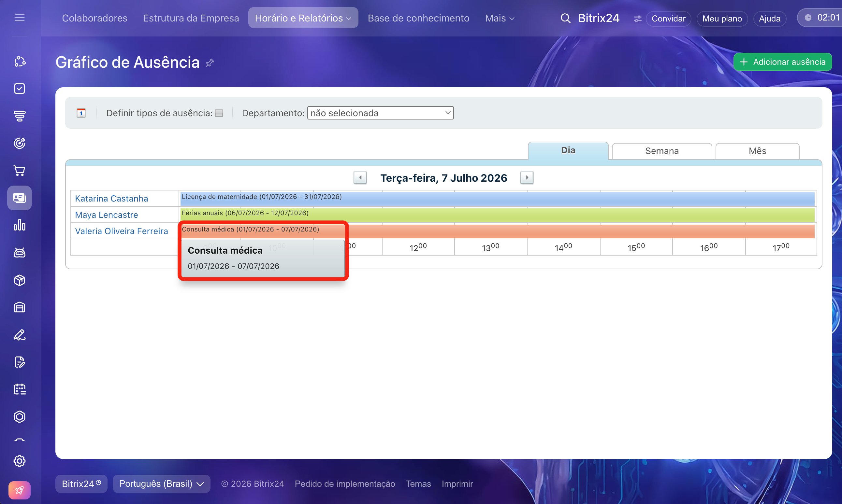Open the booking calendar sidebar icon
Image resolution: width=842 pixels, height=504 pixels.
point(19,389)
